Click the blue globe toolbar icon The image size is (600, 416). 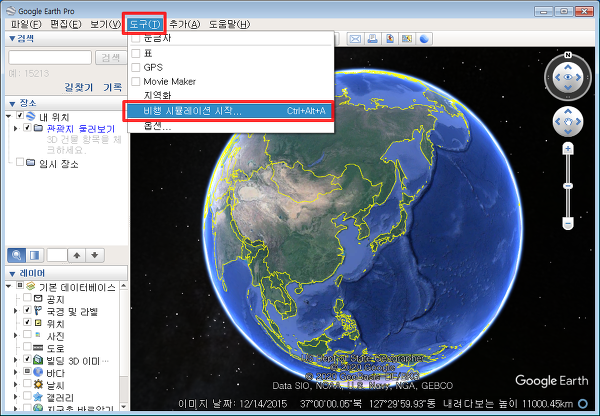424,39
